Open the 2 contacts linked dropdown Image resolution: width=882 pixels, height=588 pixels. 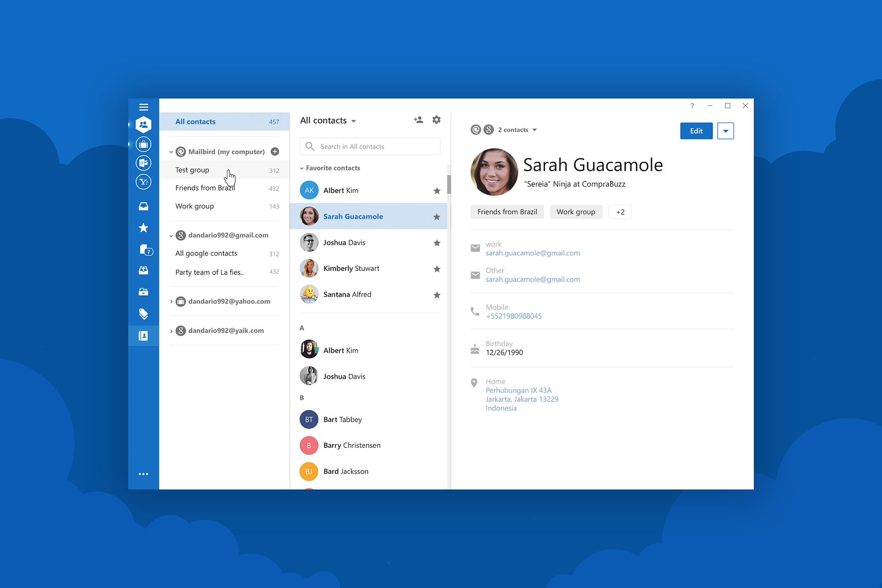coord(517,130)
